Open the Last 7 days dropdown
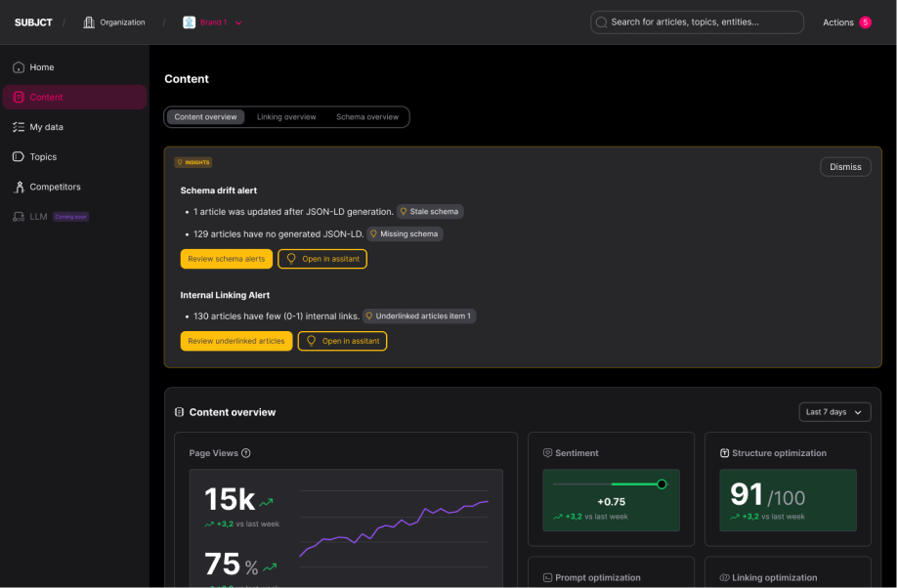Screen dimensions: 897x588 834,412
